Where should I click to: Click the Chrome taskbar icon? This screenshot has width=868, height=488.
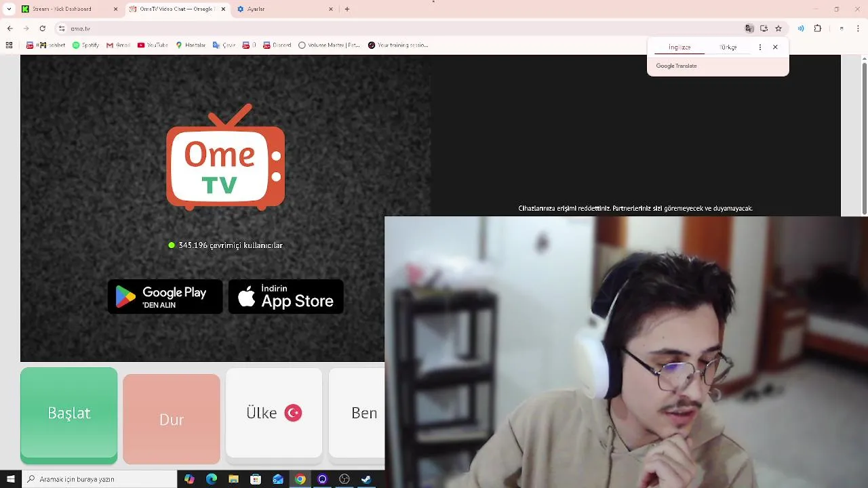click(300, 479)
